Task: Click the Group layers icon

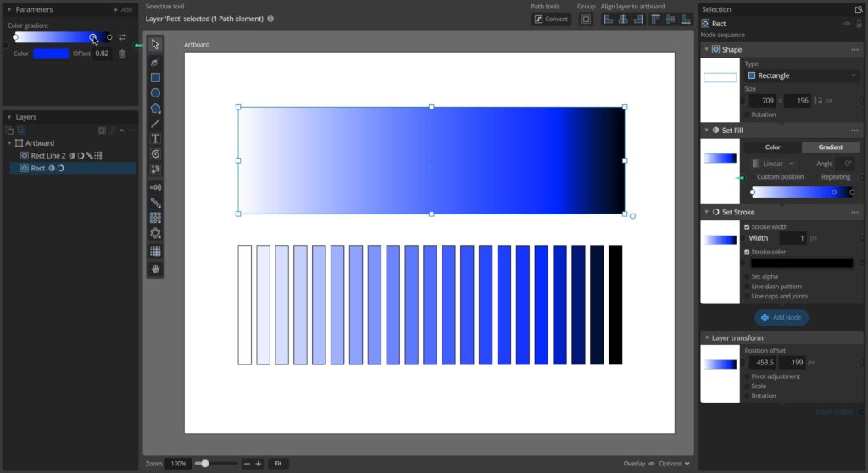Action: click(x=586, y=19)
